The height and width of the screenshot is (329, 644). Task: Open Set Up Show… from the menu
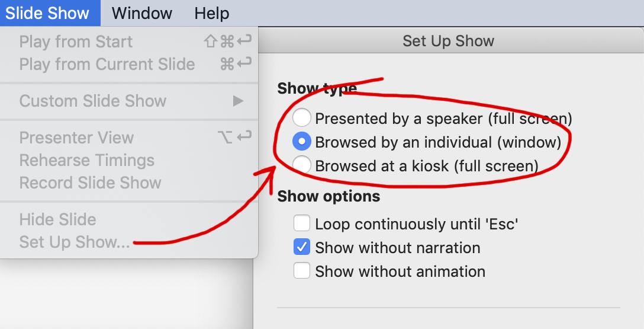75,242
